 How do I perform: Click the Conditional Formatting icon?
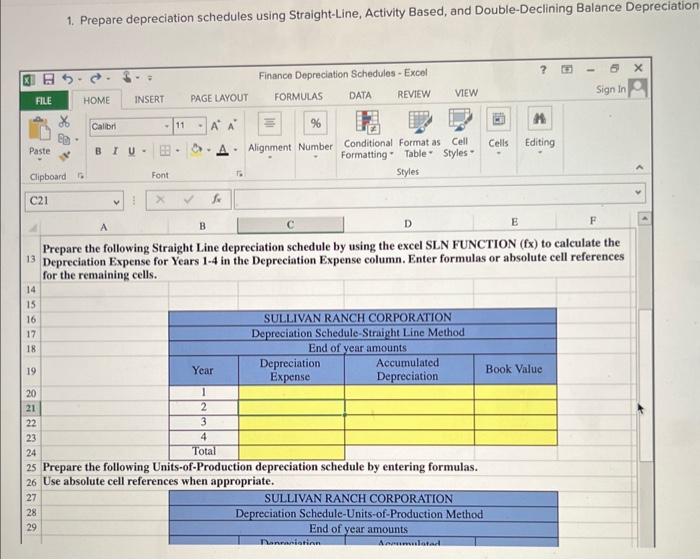(x=367, y=122)
